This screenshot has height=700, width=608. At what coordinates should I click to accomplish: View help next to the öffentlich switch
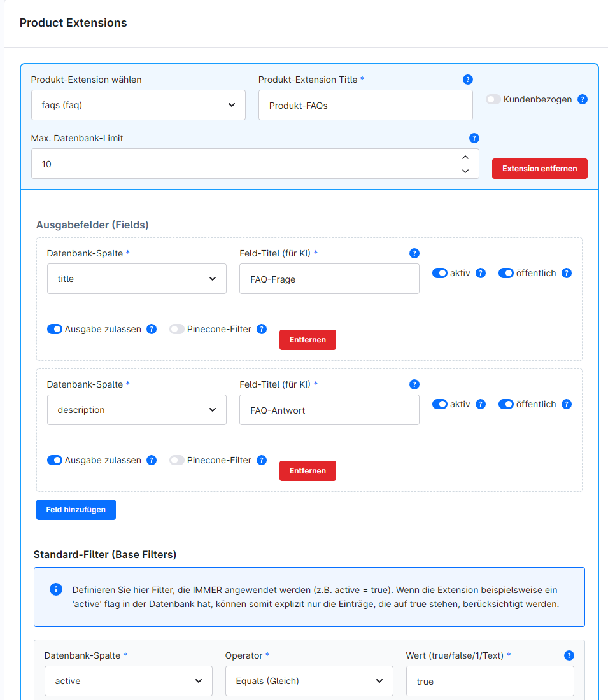click(567, 272)
